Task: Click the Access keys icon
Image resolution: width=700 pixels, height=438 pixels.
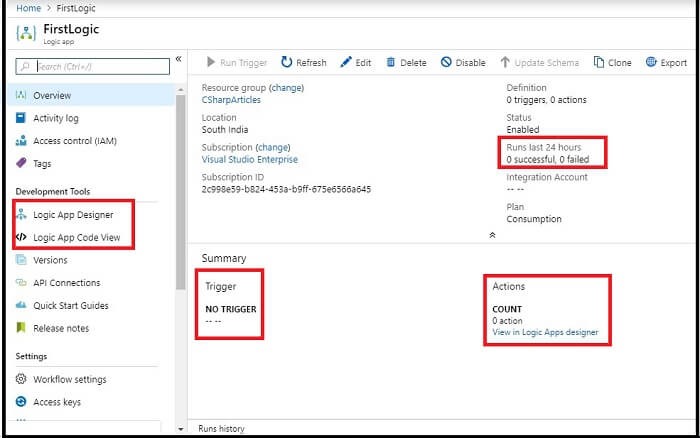Action: coord(21,402)
